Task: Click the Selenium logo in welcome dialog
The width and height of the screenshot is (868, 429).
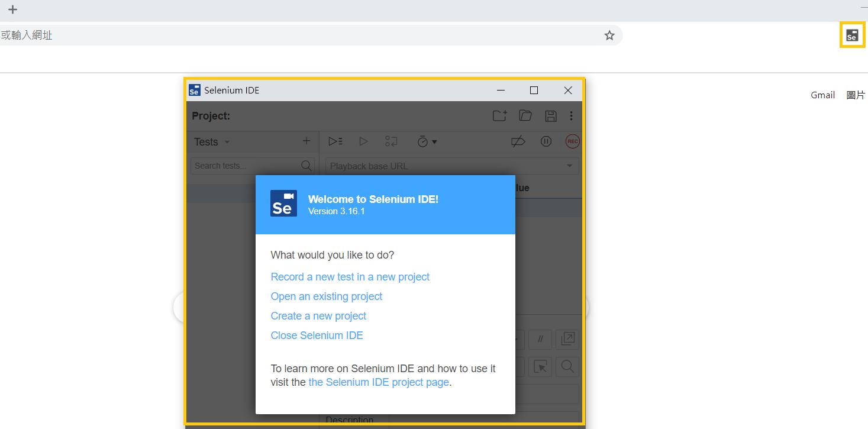Action: click(x=283, y=203)
